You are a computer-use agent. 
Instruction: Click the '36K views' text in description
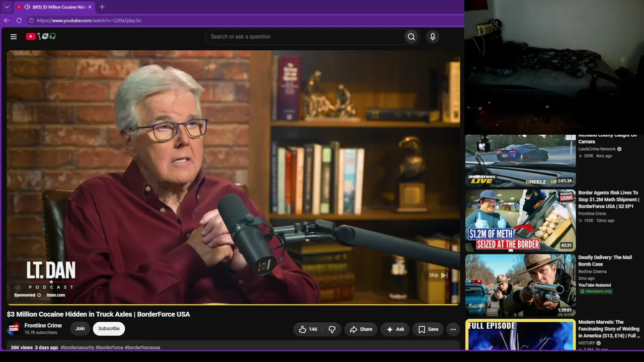pyautogui.click(x=22, y=347)
